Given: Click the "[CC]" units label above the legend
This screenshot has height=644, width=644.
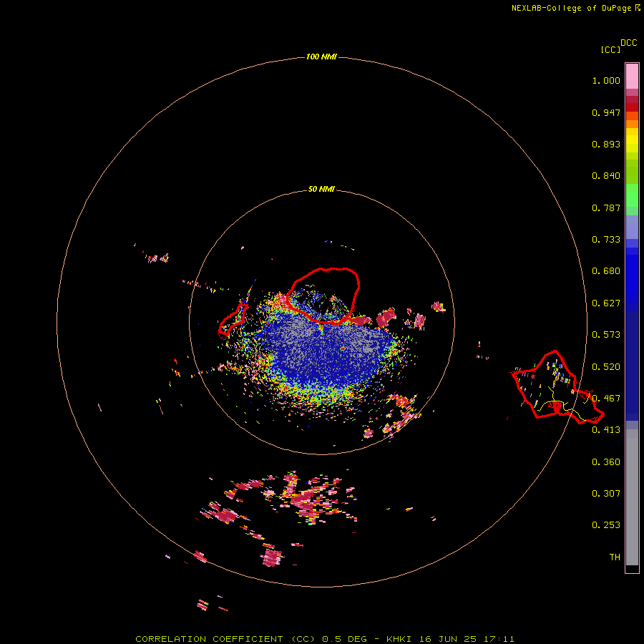Looking at the screenshot, I should tap(610, 49).
